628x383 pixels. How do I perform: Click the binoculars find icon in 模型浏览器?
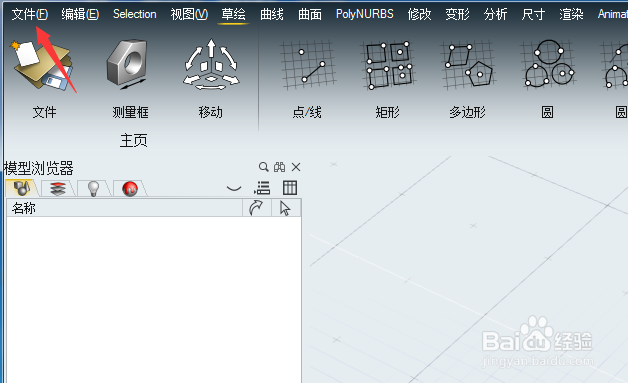click(280, 167)
